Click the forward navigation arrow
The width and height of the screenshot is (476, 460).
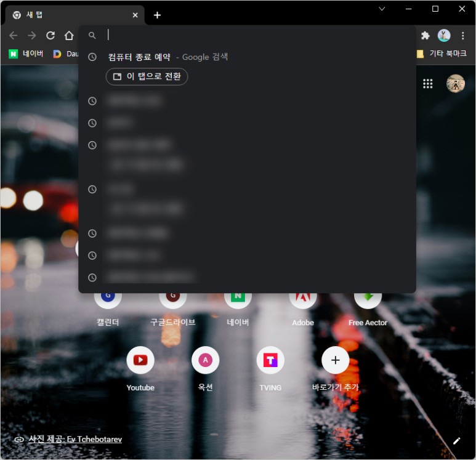(x=32, y=36)
